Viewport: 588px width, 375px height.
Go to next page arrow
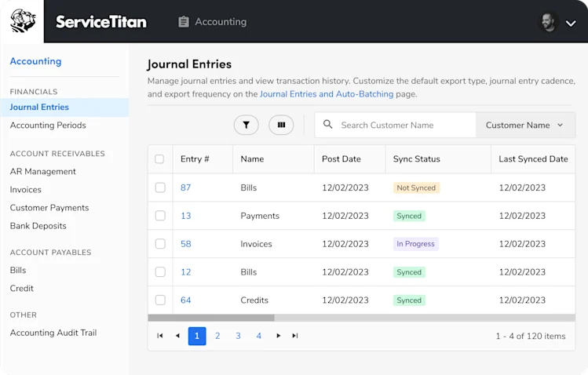click(278, 336)
